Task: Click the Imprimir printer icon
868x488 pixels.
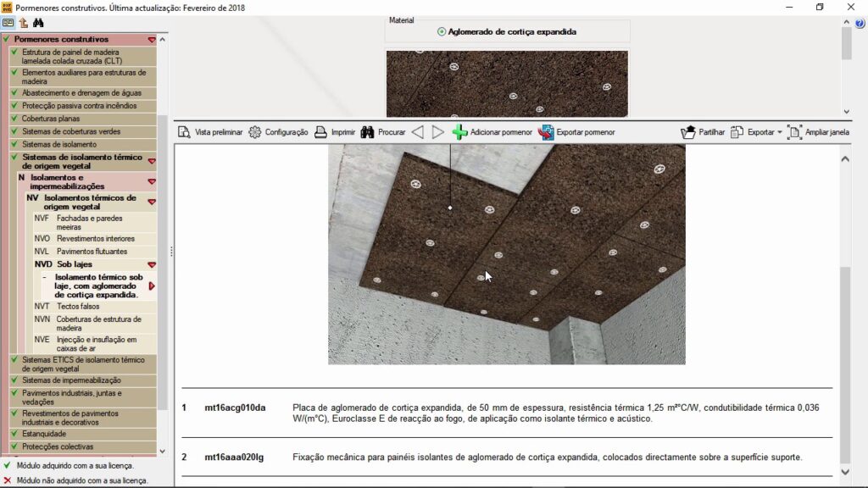Action: tap(321, 132)
